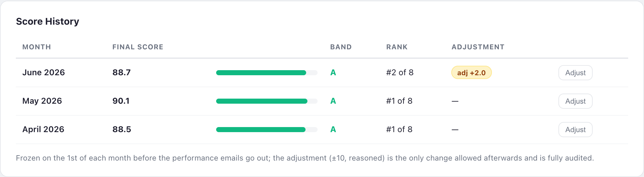Select the April 2026 month label
Viewport: 644px width, 177px height.
pyautogui.click(x=43, y=129)
